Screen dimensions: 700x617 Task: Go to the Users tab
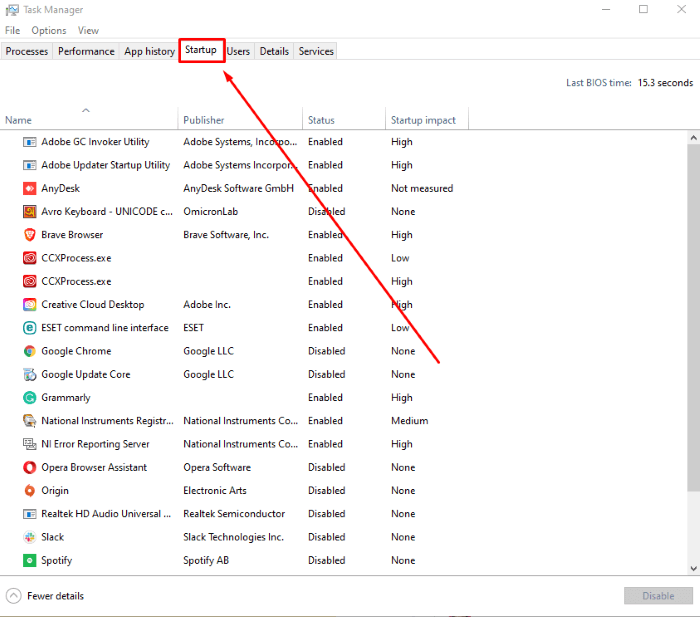pyautogui.click(x=238, y=51)
